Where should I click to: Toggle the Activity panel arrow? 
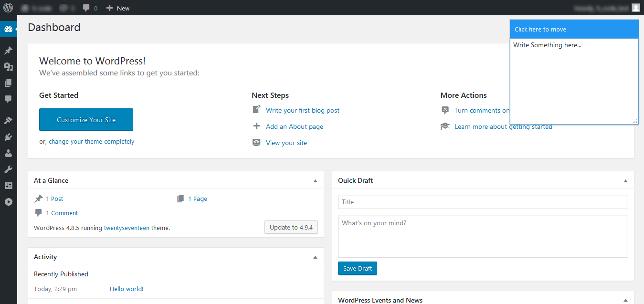315,257
